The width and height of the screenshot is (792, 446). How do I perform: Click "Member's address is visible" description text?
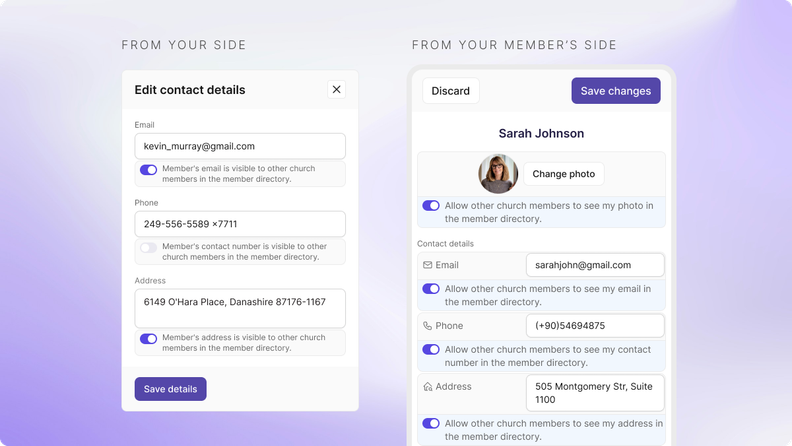click(x=243, y=342)
